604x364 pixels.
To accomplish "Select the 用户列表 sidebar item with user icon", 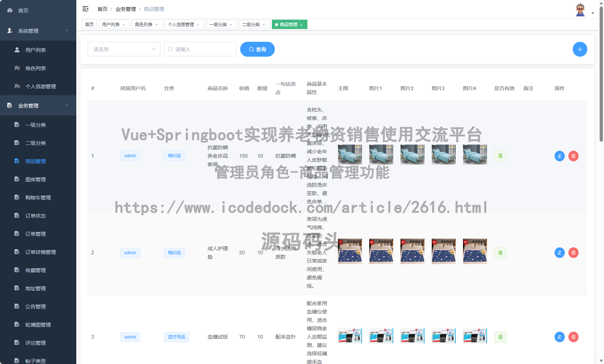I will [35, 50].
